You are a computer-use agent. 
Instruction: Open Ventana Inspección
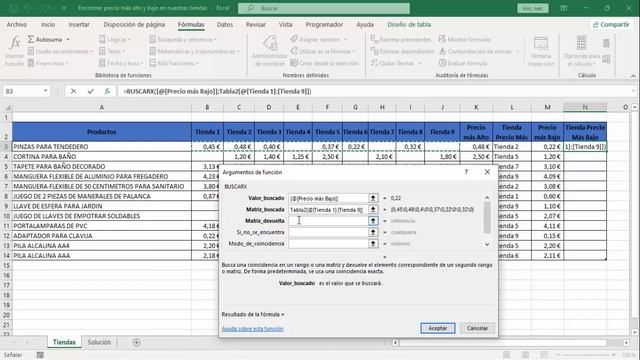[x=541, y=51]
